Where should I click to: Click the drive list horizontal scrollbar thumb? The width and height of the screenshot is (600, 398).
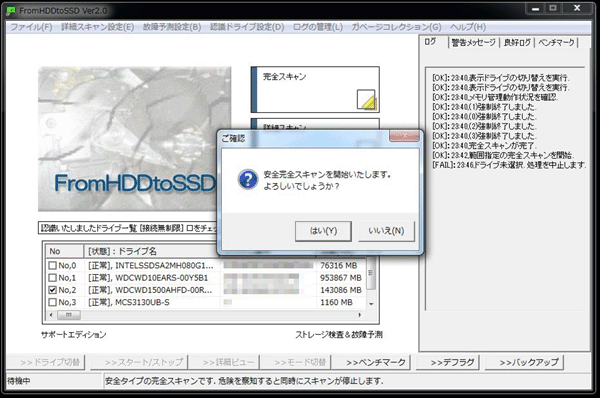69,315
